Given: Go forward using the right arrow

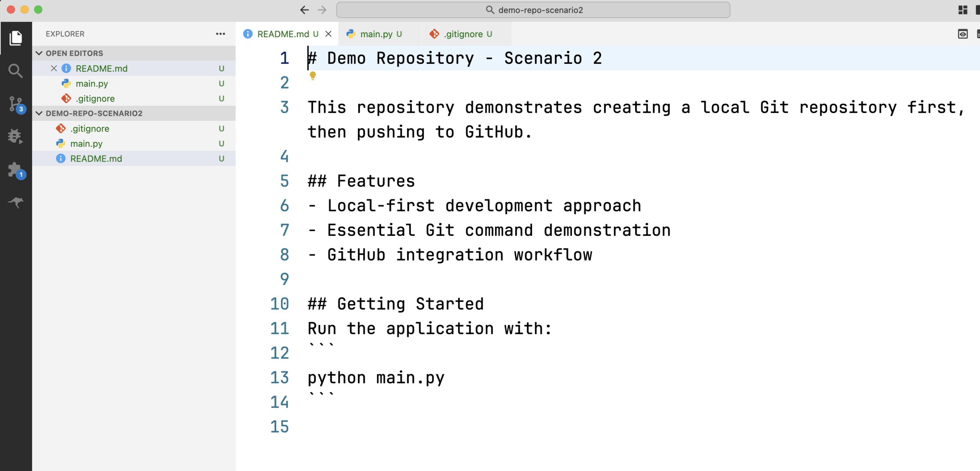Looking at the screenshot, I should pyautogui.click(x=322, y=10).
